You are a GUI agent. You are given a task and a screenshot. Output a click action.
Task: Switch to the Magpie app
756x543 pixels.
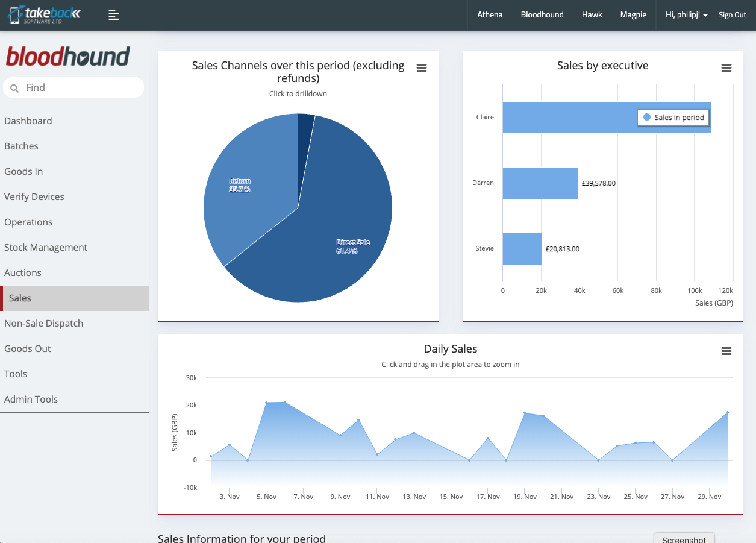click(634, 15)
